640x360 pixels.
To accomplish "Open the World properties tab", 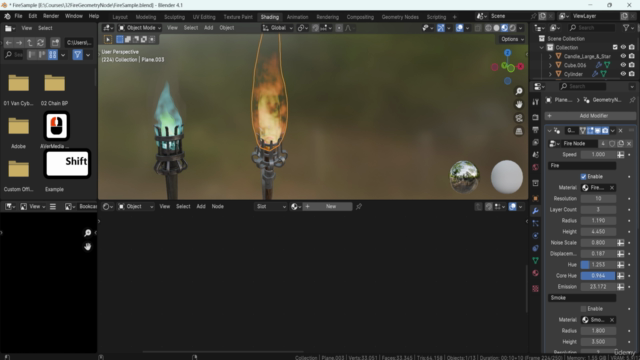I will [536, 167].
